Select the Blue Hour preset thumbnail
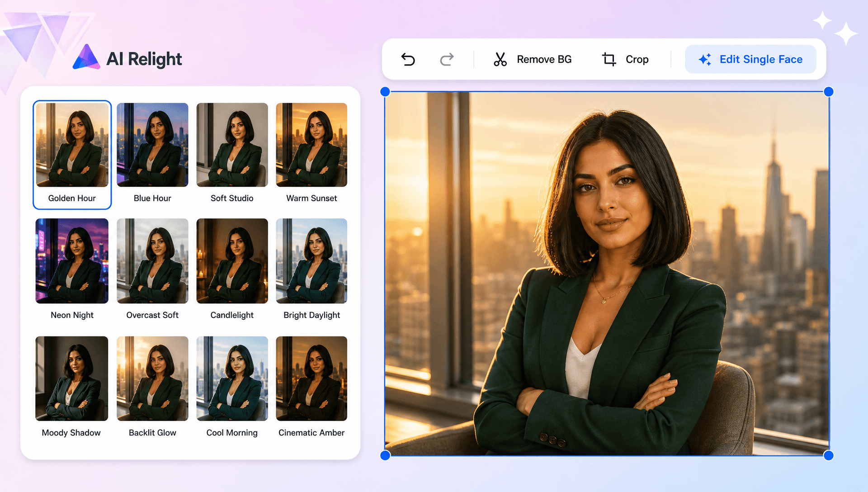Viewport: 868px width, 492px height. pyautogui.click(x=152, y=145)
